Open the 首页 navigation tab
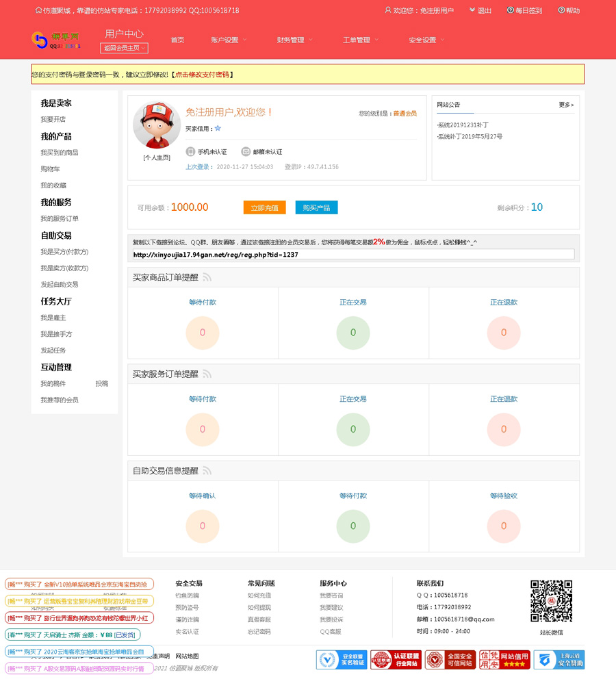Image resolution: width=616 pixels, height=679 pixels. [177, 40]
